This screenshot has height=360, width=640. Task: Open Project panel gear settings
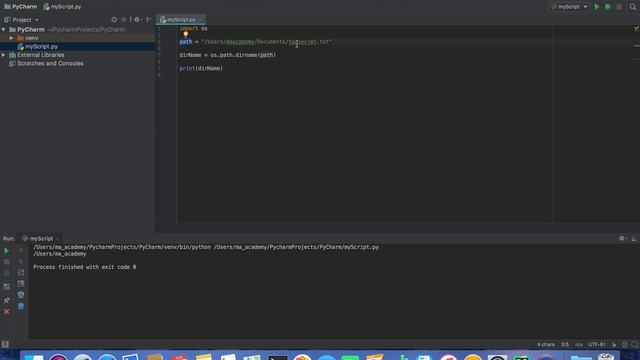click(x=137, y=20)
